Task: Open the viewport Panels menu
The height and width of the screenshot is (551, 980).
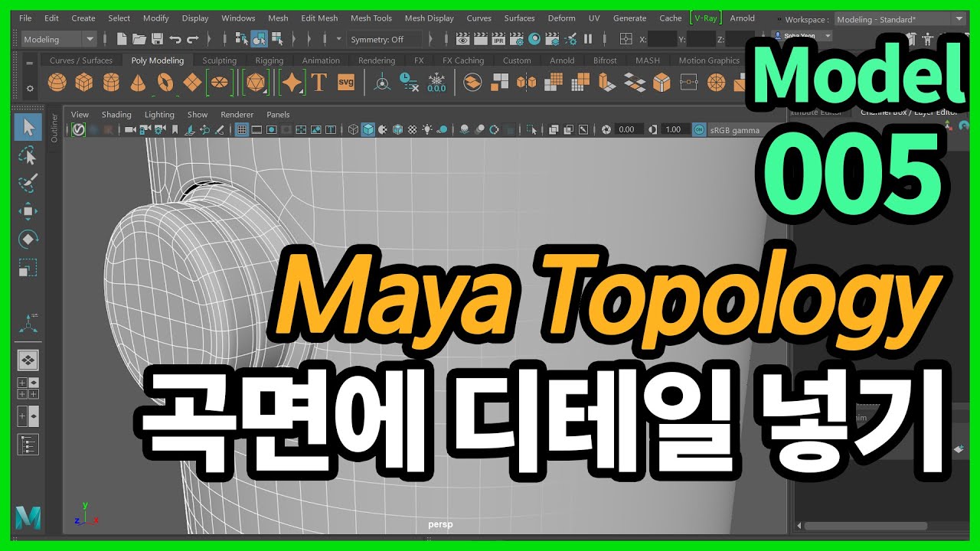Action: [278, 115]
